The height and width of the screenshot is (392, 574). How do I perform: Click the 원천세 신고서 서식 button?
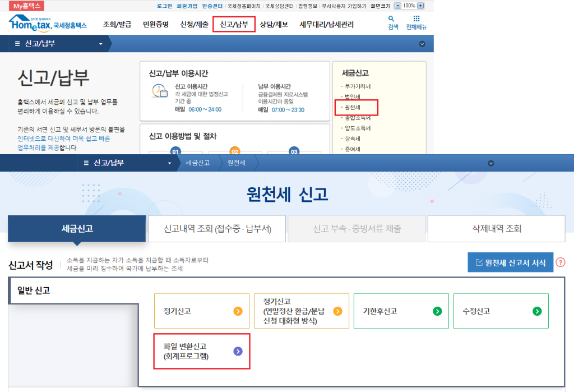[x=510, y=262]
